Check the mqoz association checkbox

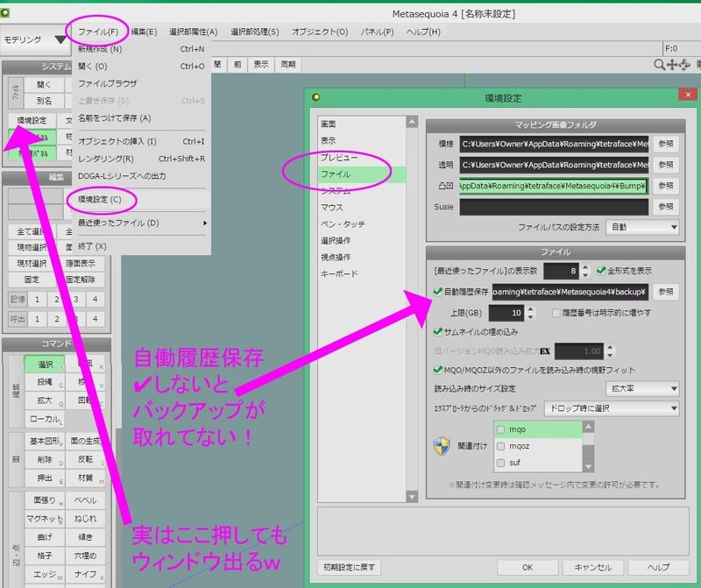tap(500, 446)
